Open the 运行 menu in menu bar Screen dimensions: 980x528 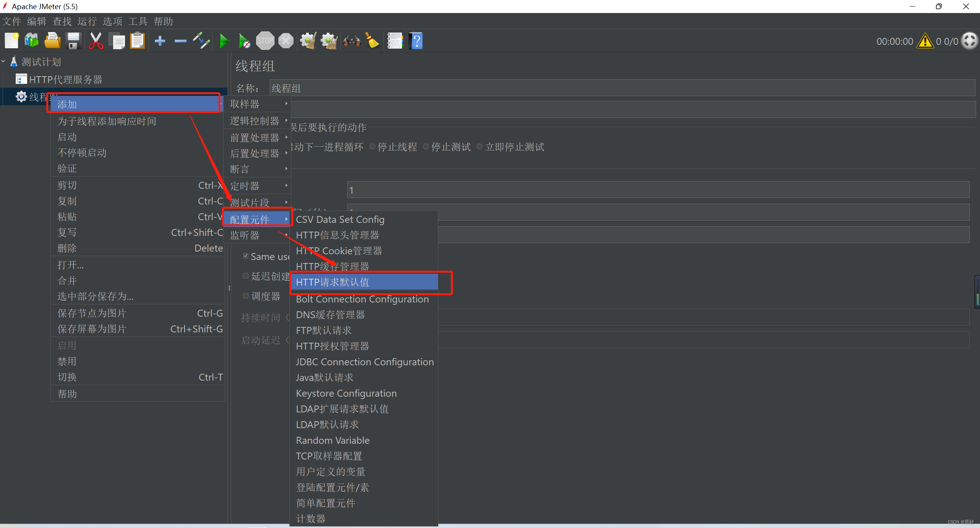click(x=87, y=21)
